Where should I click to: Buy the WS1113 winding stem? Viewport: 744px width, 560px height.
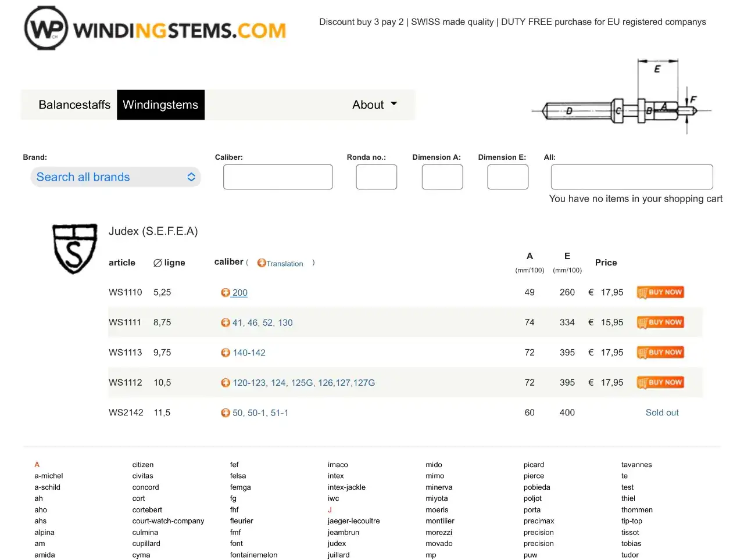tap(660, 353)
